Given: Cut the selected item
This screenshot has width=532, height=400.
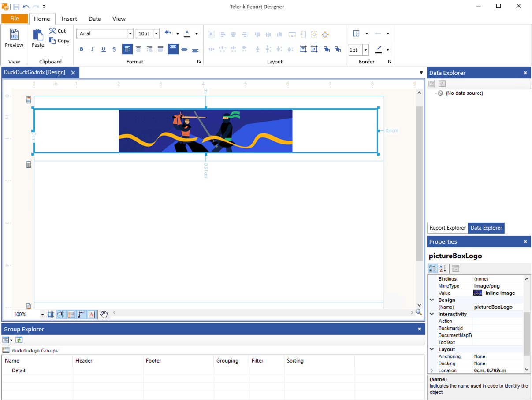Looking at the screenshot, I should coord(58,31).
